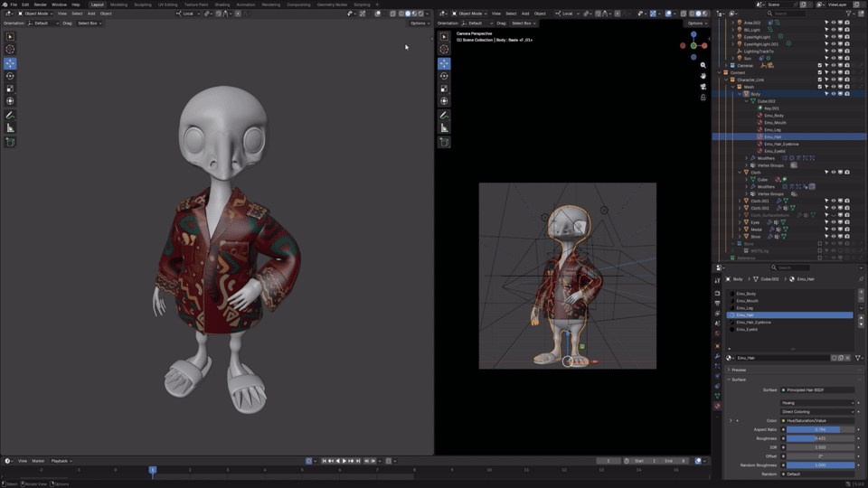Adjust the Roughness slider

point(820,439)
